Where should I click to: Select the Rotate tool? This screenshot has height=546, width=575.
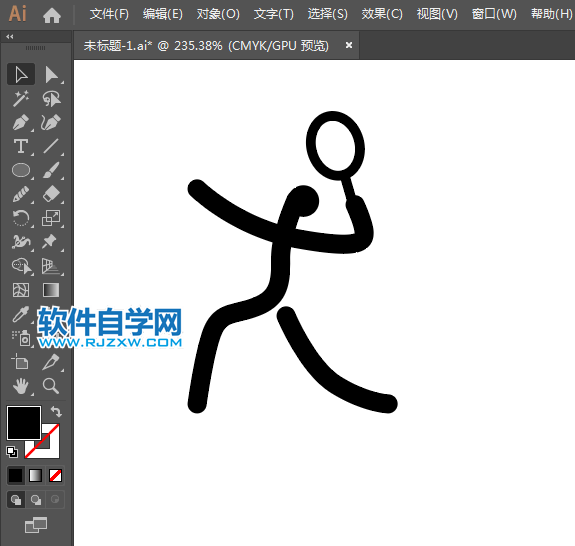pos(21,218)
